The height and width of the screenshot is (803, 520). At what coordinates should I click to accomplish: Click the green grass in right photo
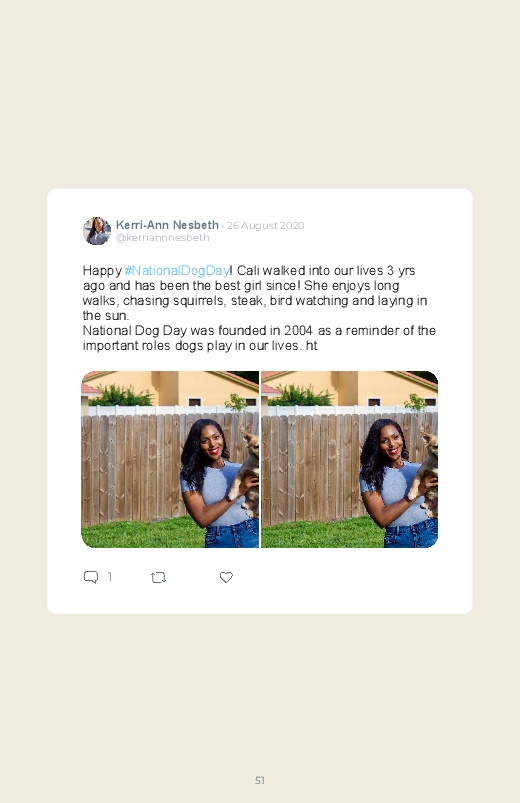323,534
